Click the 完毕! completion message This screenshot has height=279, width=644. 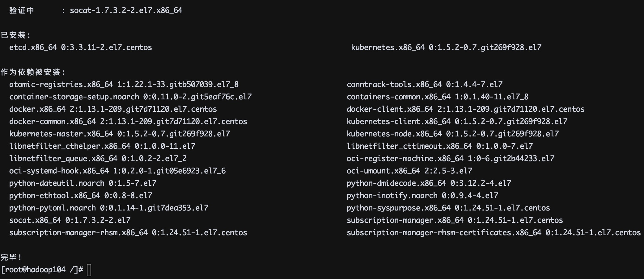[x=11, y=257]
